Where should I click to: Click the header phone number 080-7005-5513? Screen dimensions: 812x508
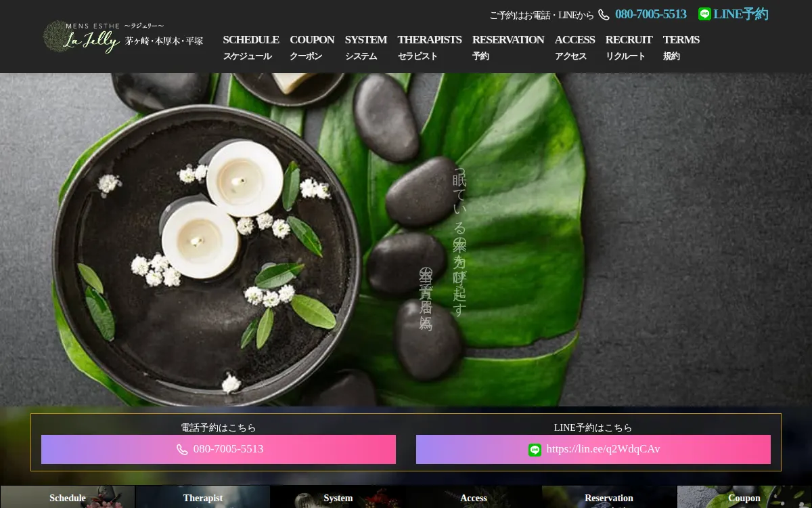[x=650, y=14]
